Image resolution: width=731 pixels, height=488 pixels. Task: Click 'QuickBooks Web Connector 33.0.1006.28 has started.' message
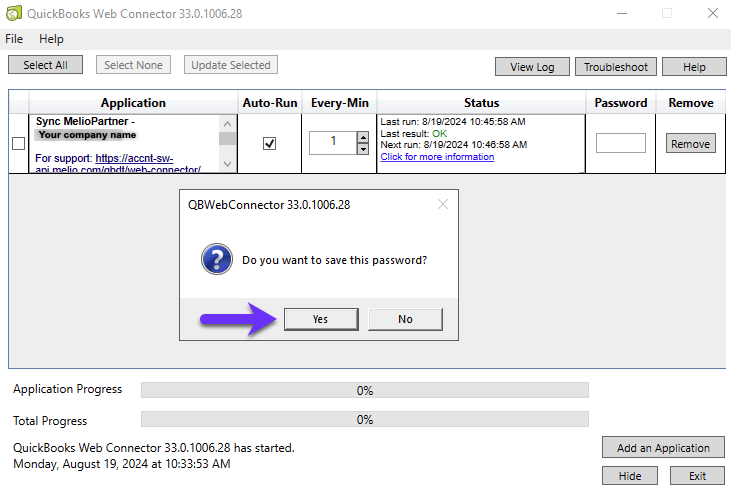point(154,448)
